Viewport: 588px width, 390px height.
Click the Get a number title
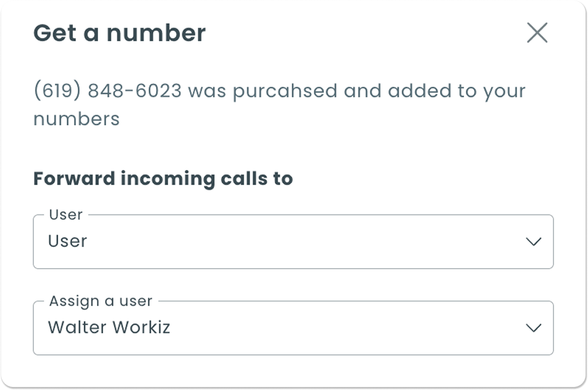pyautogui.click(x=119, y=33)
